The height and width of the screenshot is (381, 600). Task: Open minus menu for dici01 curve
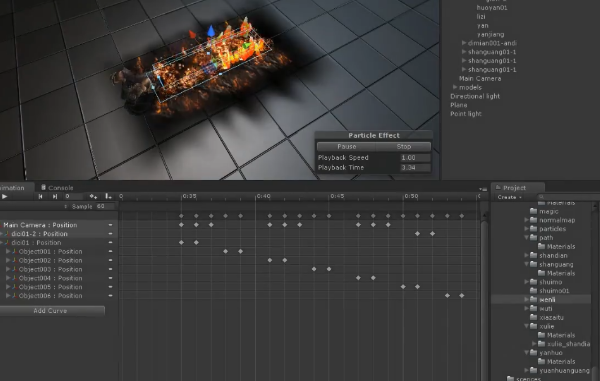coord(110,243)
